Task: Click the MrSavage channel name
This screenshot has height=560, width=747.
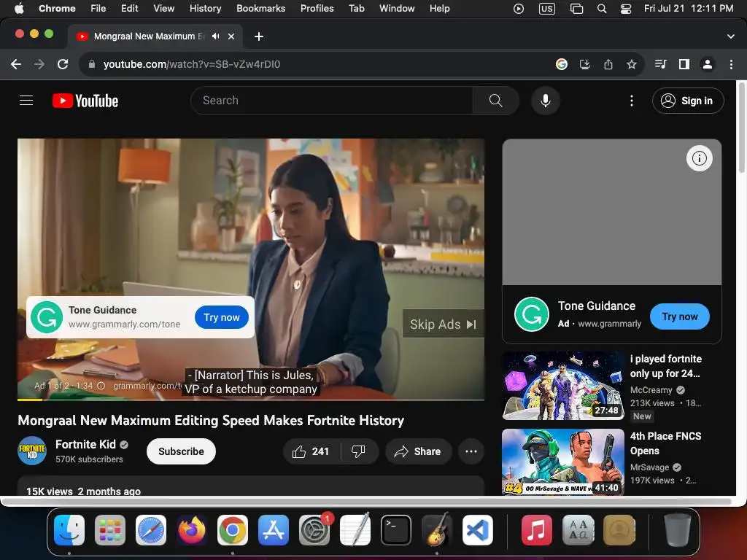Action: [x=649, y=467]
